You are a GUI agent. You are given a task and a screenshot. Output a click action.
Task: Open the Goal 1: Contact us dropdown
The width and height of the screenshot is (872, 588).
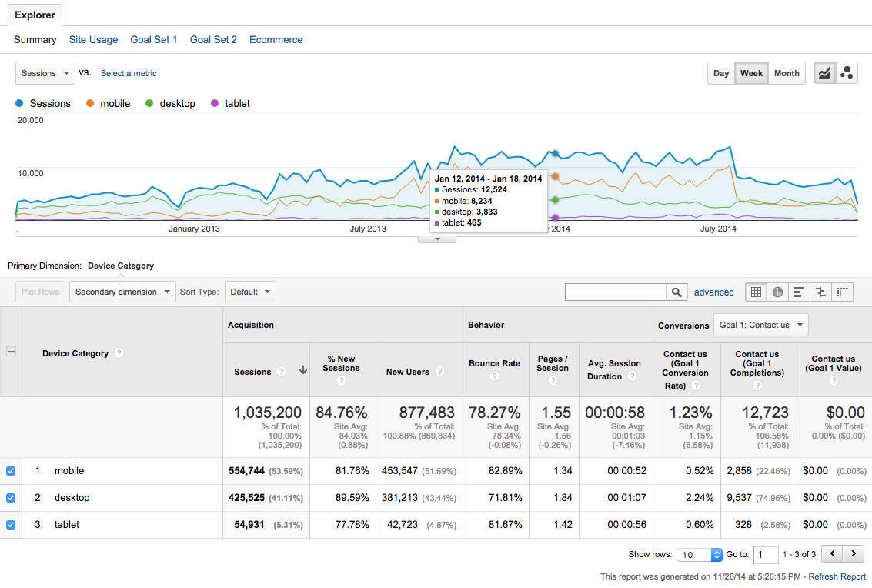tap(760, 325)
